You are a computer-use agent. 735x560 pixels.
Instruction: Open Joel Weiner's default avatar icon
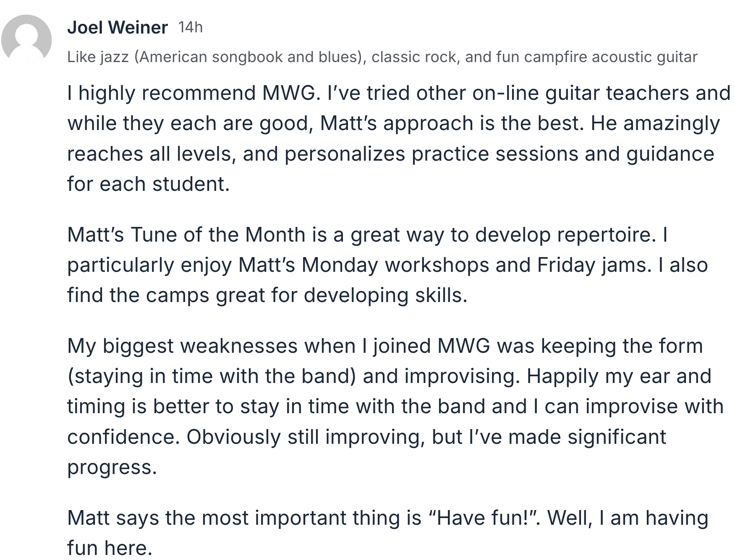(26, 39)
